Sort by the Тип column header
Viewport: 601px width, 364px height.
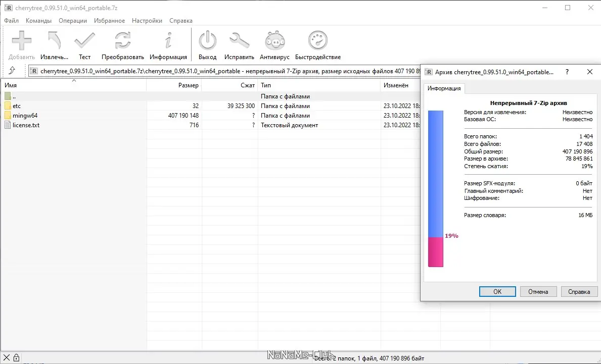click(x=319, y=85)
